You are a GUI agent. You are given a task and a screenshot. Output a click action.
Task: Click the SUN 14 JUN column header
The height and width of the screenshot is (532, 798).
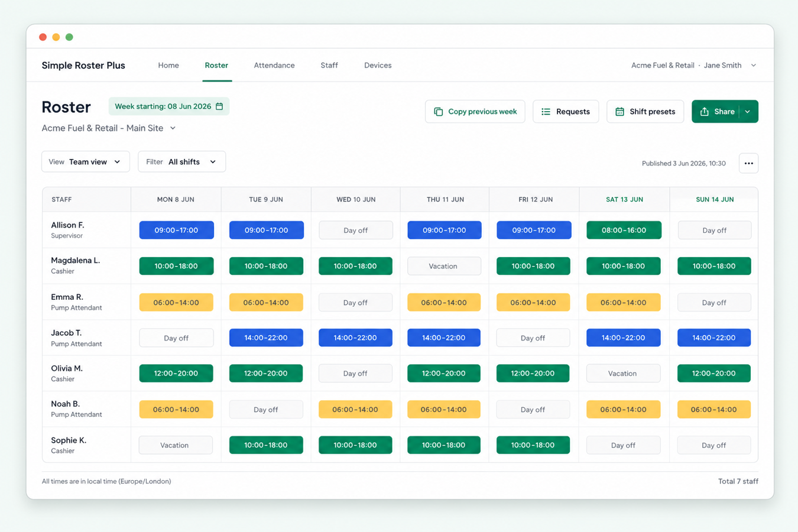tap(715, 200)
